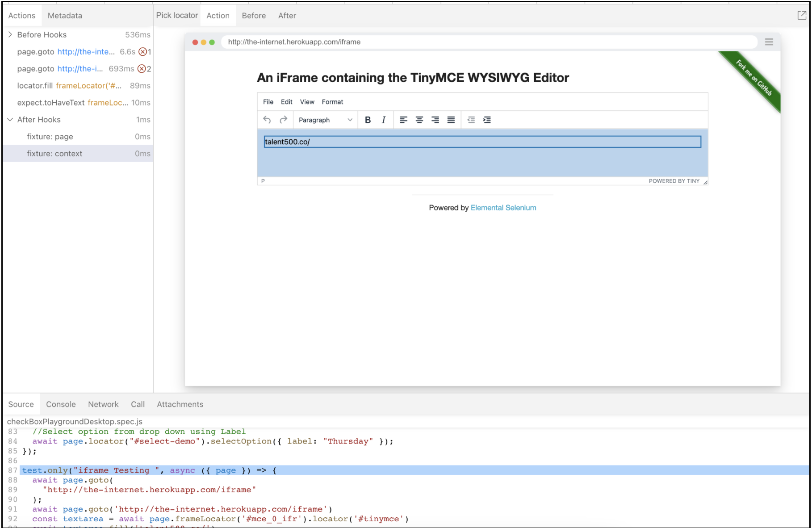Align text left in the editor
This screenshot has height=528, width=812.
point(403,120)
